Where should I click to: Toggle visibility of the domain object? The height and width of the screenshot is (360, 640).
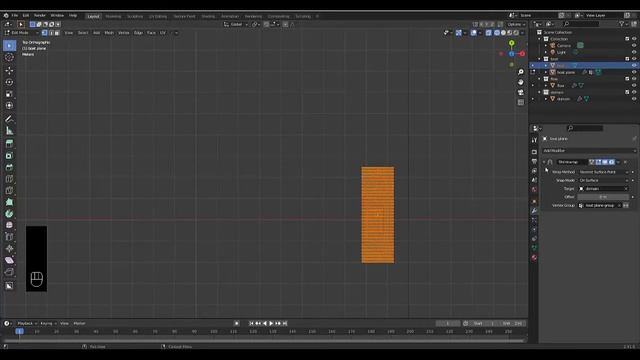[x=634, y=99]
